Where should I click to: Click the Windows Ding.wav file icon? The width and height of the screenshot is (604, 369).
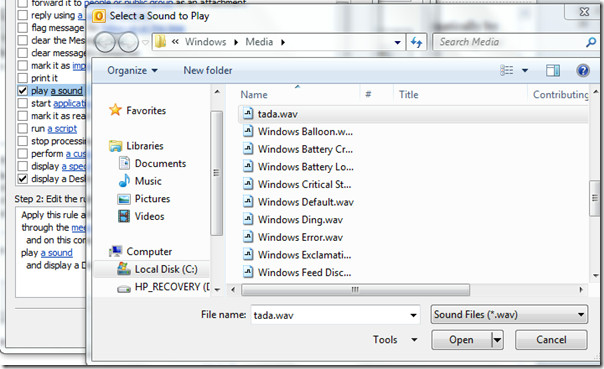coord(248,219)
